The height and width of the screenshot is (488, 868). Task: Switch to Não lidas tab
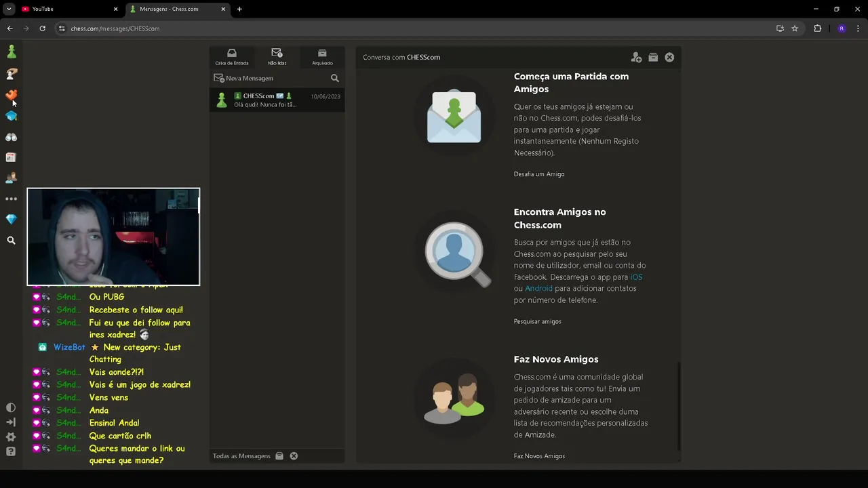[x=277, y=57]
